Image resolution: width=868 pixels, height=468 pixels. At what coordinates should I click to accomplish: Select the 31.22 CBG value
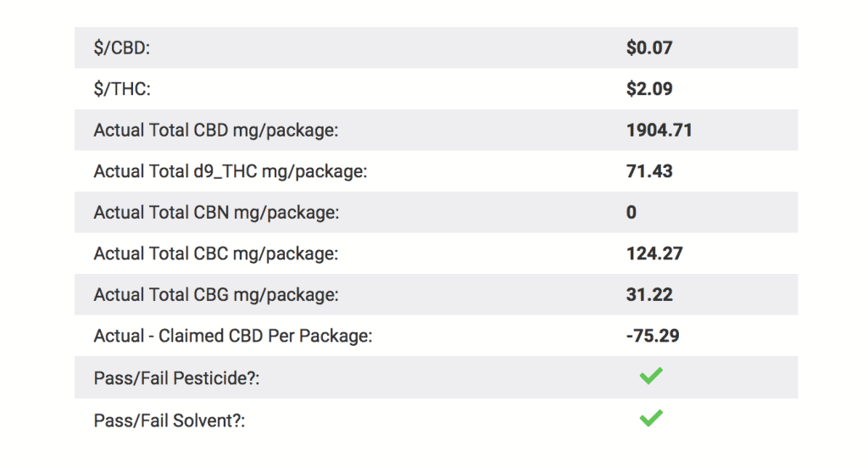click(649, 295)
